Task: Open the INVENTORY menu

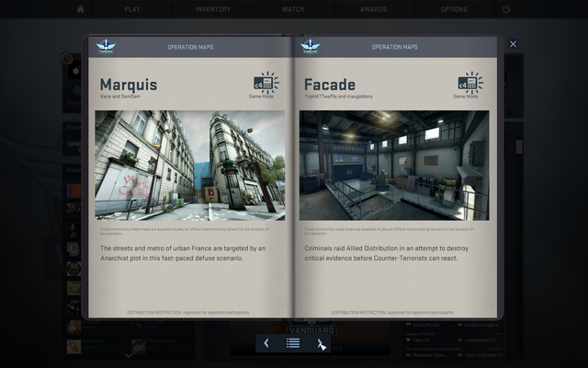Action: coord(213,9)
